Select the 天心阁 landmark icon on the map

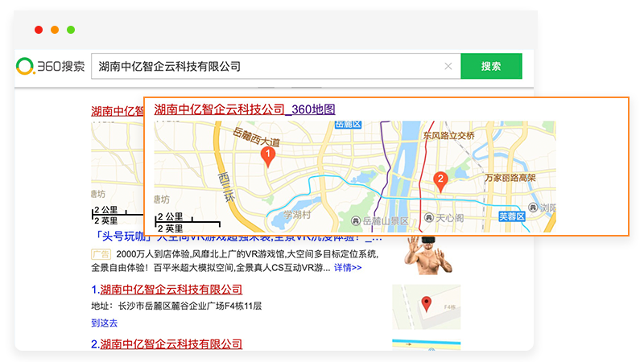click(429, 217)
